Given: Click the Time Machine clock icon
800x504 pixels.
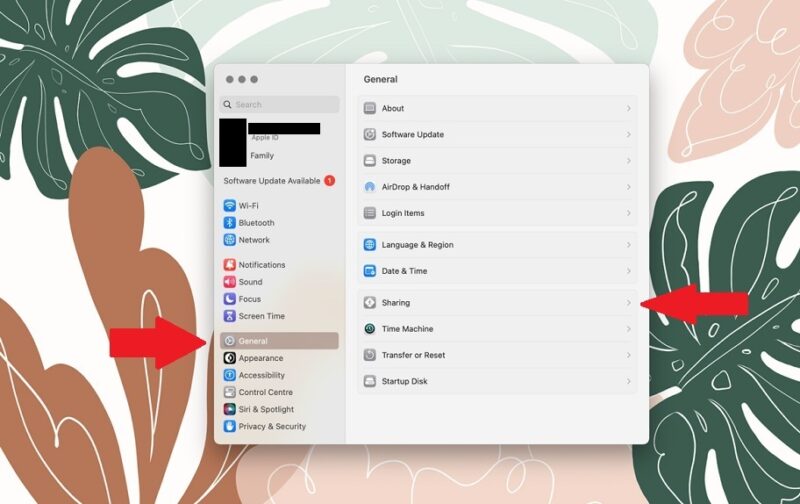Looking at the screenshot, I should [370, 329].
